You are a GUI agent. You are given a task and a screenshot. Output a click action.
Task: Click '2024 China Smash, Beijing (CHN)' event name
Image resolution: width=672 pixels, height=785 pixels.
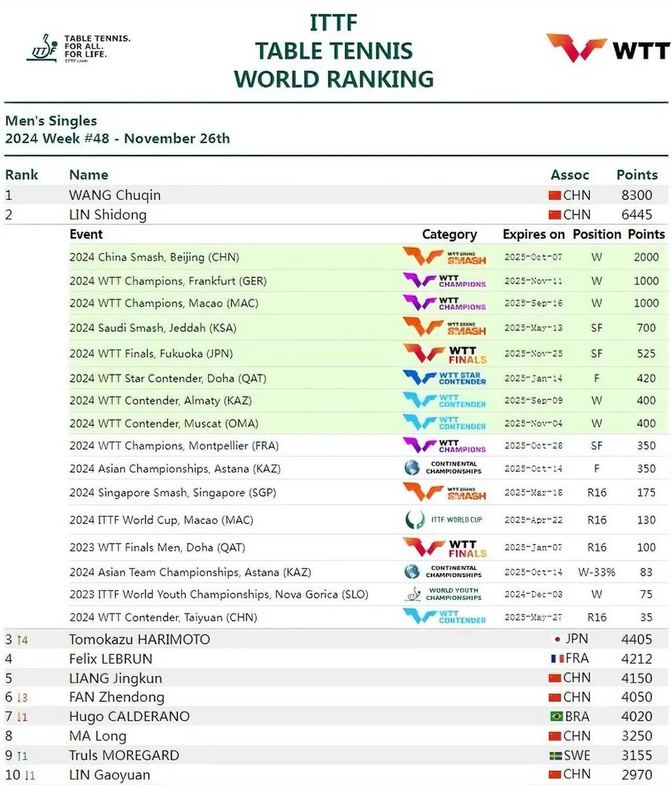click(154, 257)
